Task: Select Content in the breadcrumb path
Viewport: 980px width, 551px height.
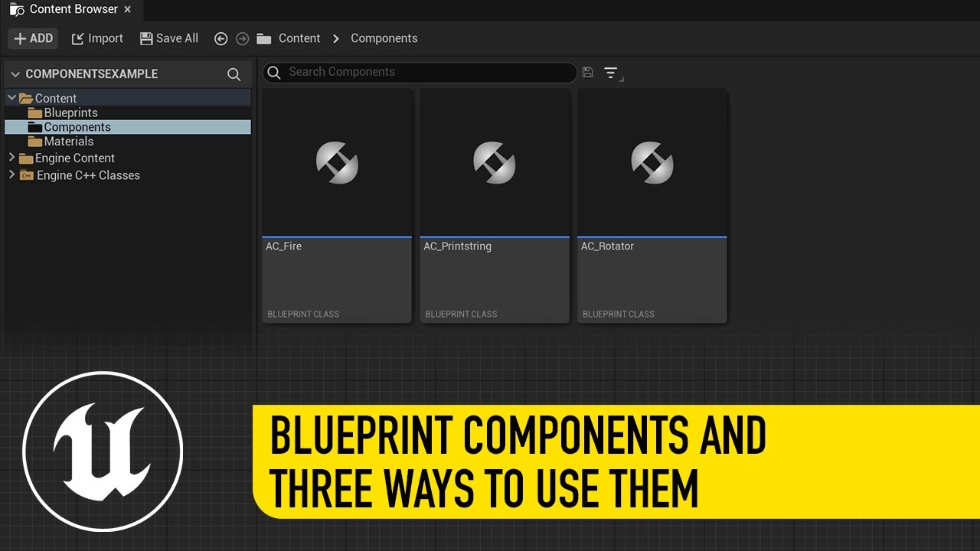Action: [x=299, y=38]
